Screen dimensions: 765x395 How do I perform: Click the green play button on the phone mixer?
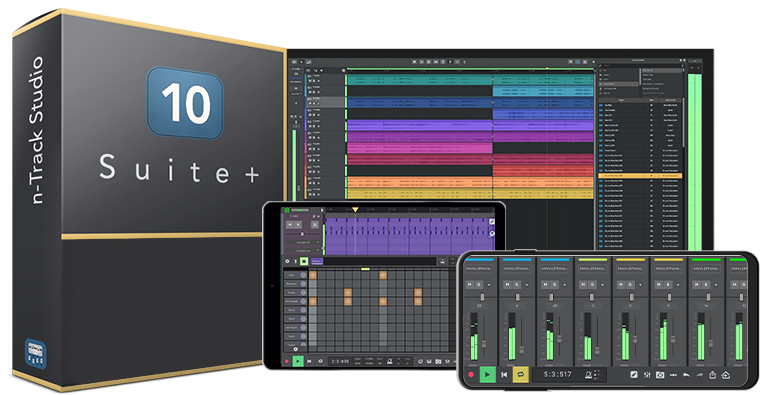tap(487, 375)
